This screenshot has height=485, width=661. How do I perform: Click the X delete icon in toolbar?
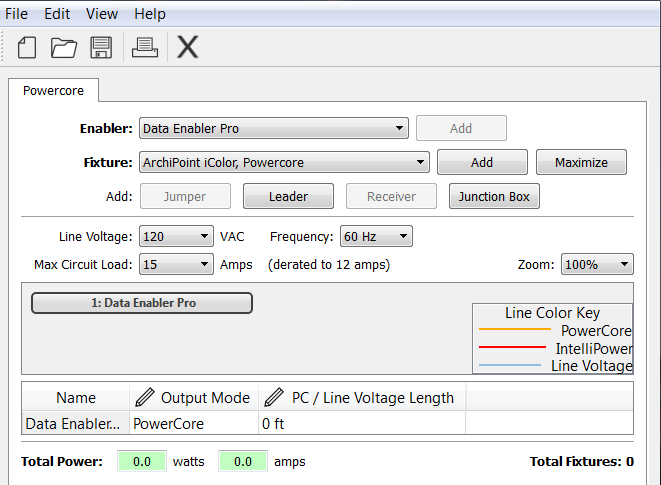click(x=187, y=47)
